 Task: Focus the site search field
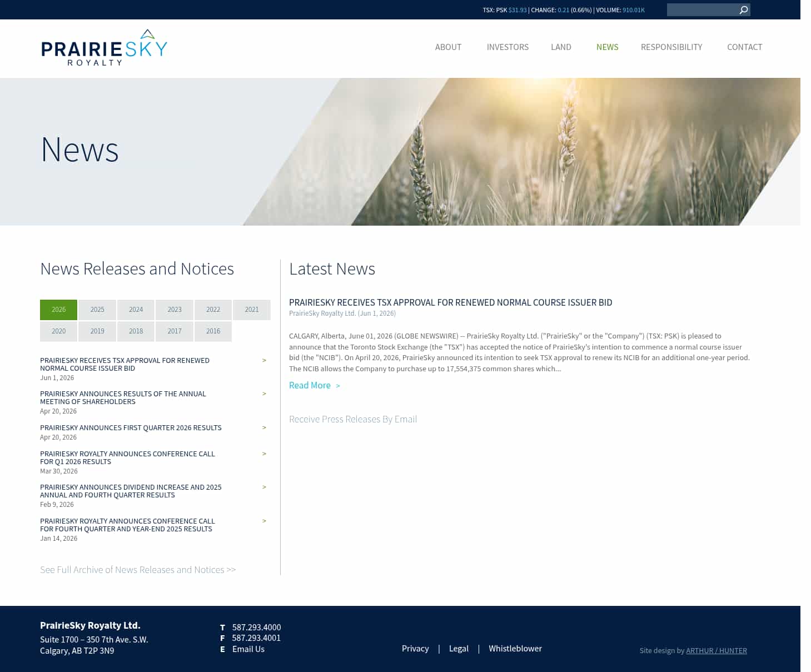(702, 10)
